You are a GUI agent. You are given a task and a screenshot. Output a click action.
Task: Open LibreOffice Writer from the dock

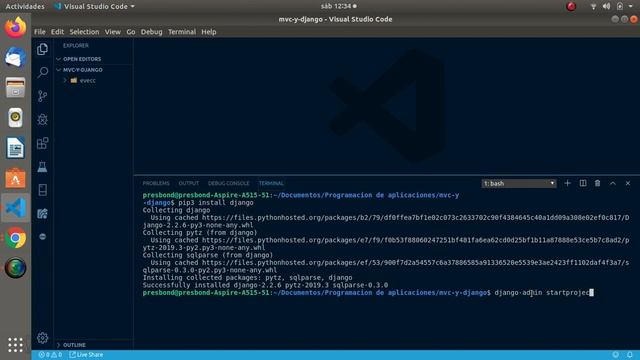pos(16,148)
